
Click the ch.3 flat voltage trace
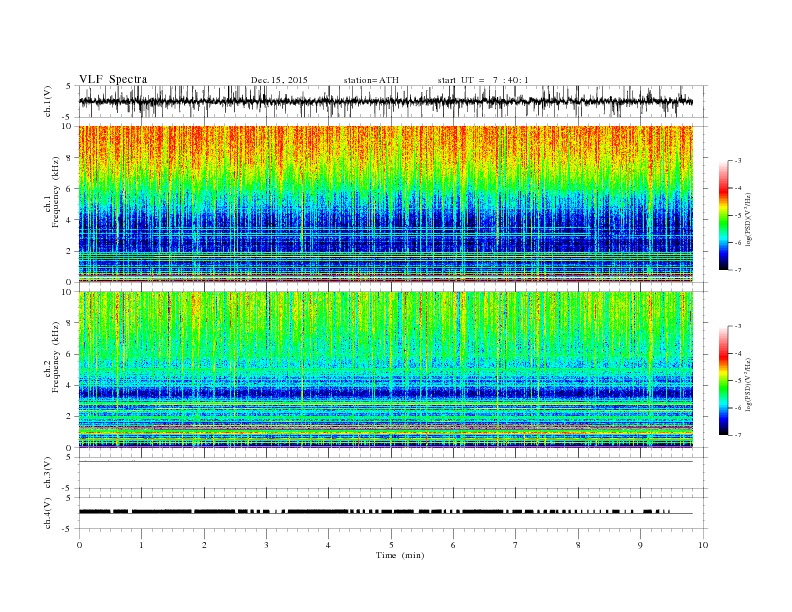pos(386,462)
